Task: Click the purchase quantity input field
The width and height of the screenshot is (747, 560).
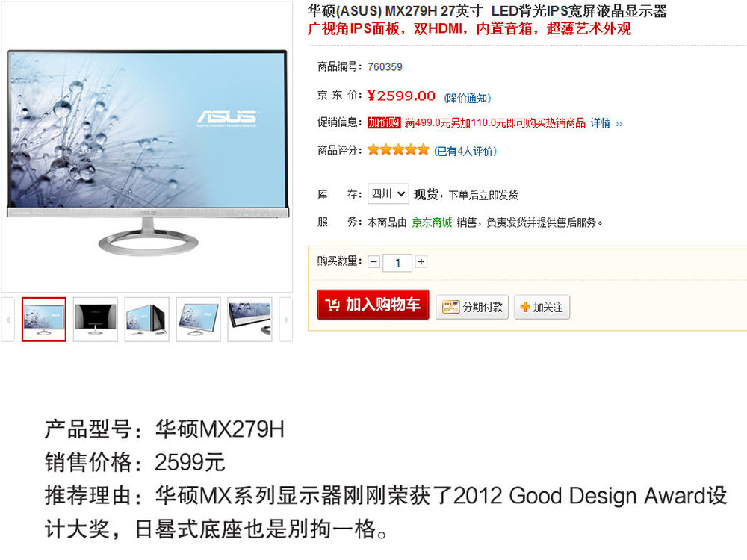Action: pyautogui.click(x=398, y=263)
